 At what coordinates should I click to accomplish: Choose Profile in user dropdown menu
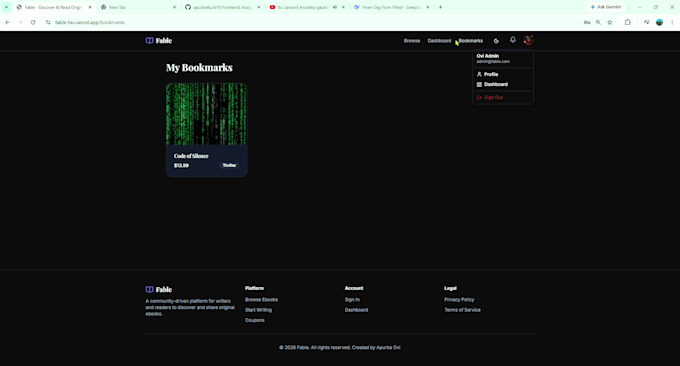503,74
